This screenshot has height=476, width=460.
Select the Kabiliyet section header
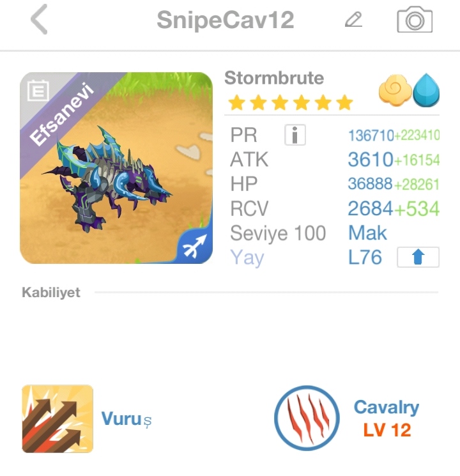51,293
